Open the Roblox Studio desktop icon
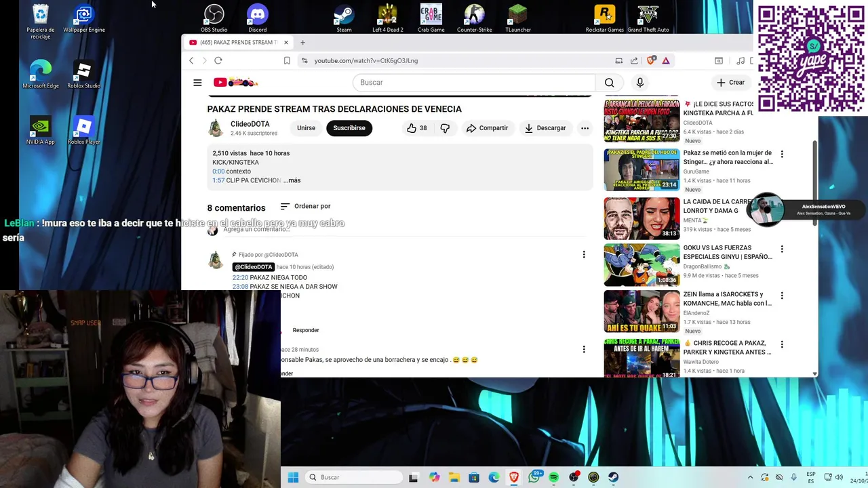This screenshot has height=488, width=868. (x=83, y=75)
